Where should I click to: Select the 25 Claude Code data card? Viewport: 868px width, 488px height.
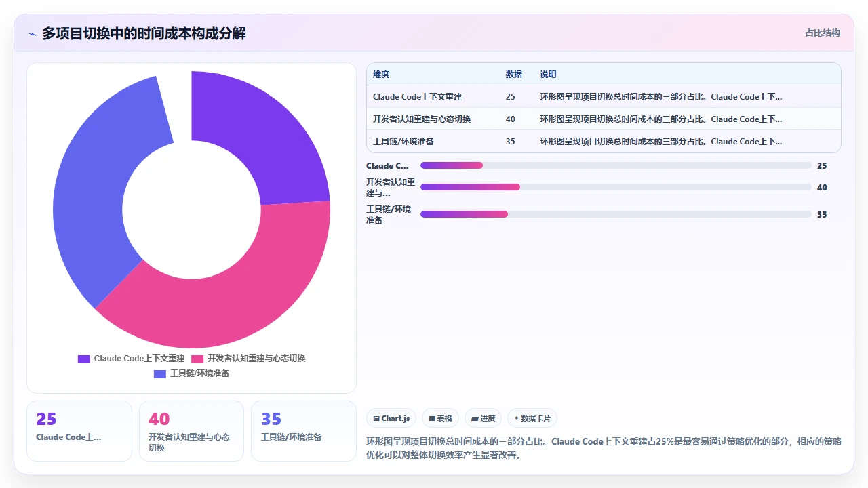pyautogui.click(x=79, y=431)
